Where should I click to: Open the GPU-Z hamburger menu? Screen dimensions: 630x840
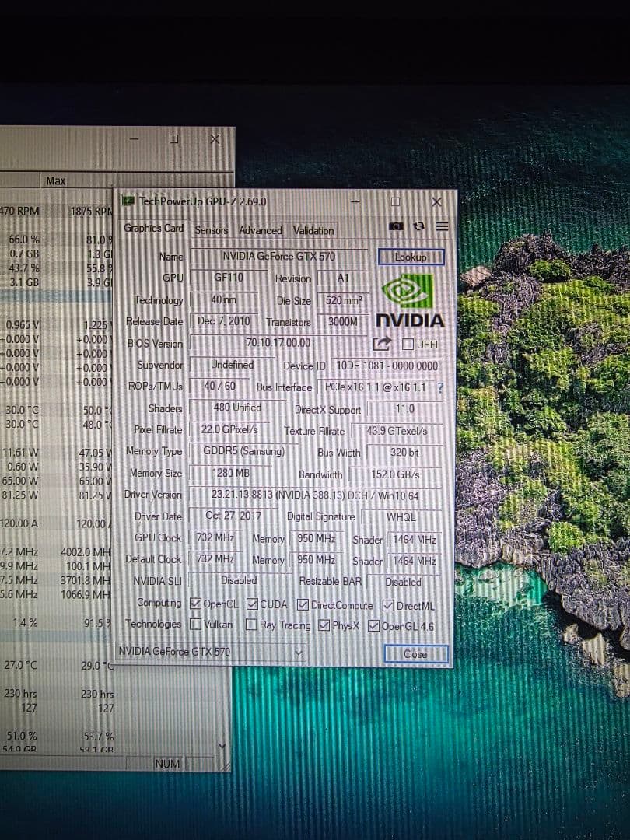tap(442, 226)
